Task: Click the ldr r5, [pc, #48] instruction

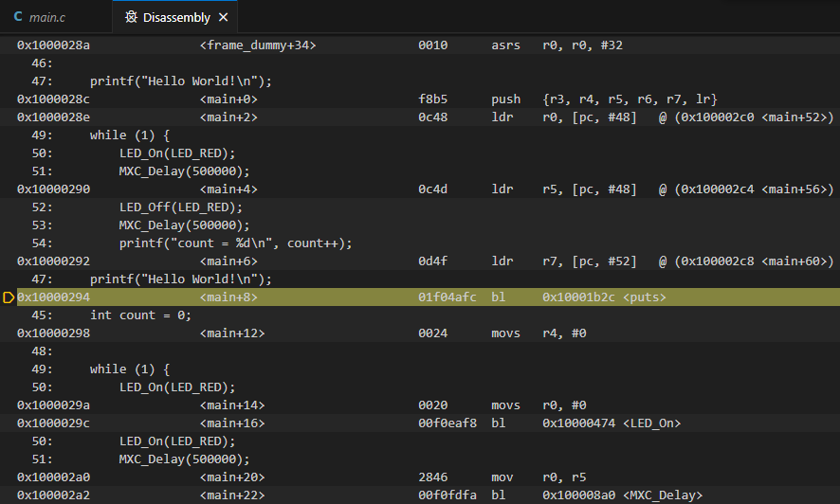Action: (x=563, y=189)
